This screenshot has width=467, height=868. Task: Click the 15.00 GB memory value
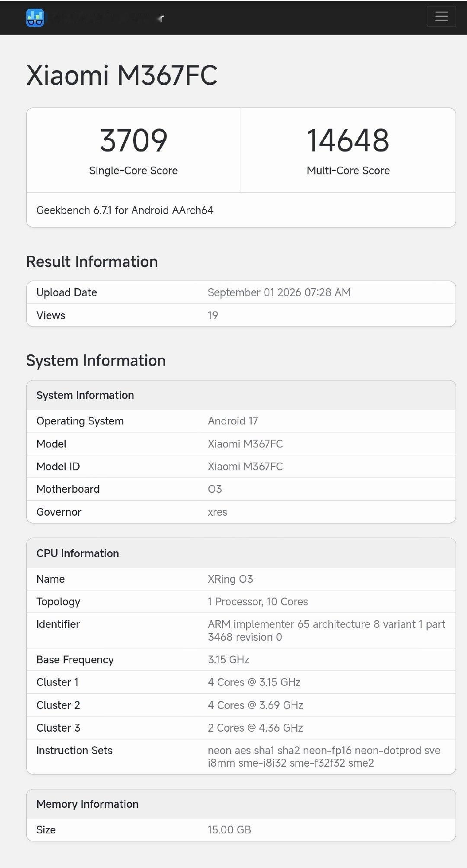230,830
